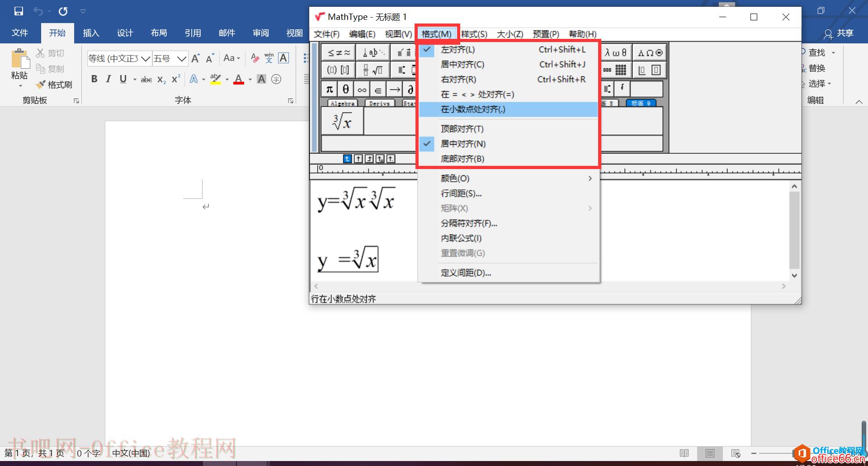Open the change case dropdown
Image resolution: width=868 pixels, height=466 pixels.
coord(231,58)
